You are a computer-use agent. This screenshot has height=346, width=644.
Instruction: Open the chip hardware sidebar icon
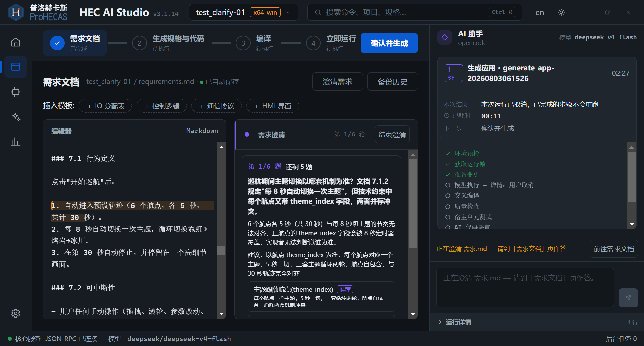coord(16,92)
